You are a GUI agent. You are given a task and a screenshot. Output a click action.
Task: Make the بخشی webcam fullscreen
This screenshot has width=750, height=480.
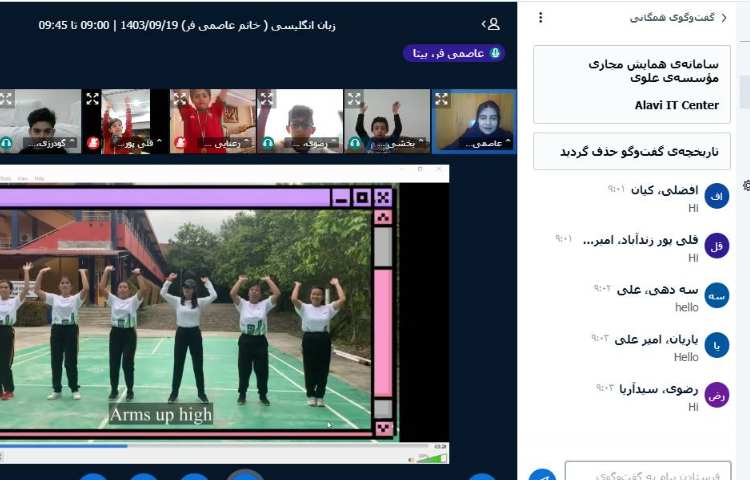(354, 99)
